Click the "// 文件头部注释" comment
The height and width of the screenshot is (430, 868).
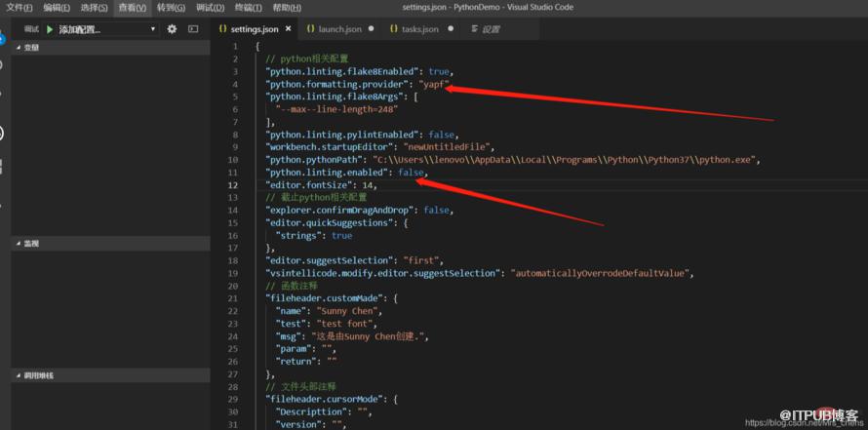301,387
